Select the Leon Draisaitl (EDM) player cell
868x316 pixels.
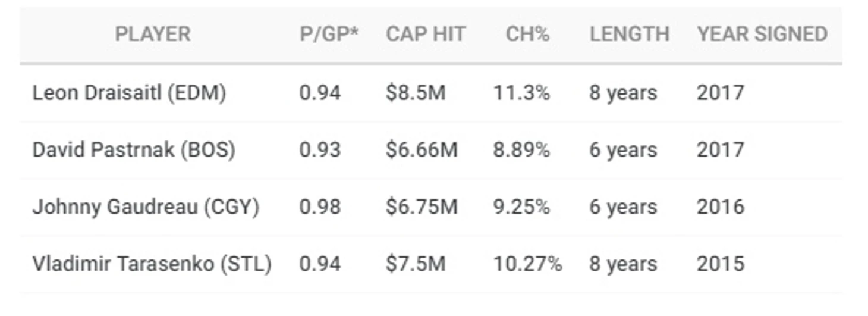point(129,93)
